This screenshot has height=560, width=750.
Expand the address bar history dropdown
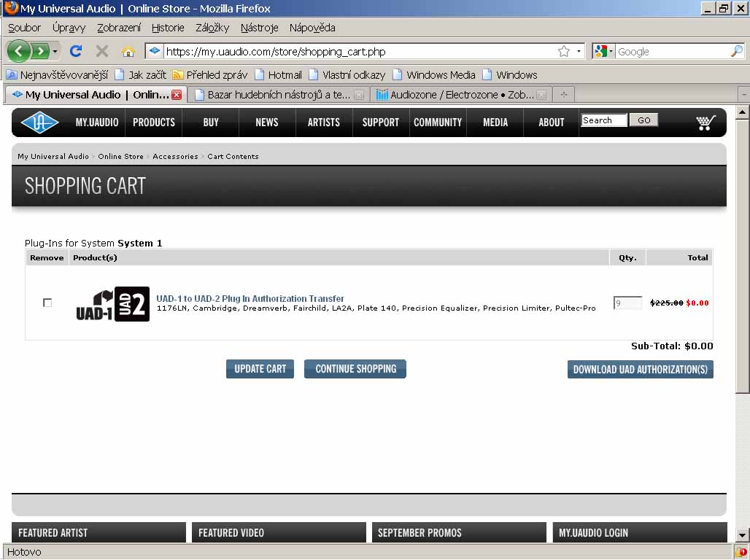click(579, 51)
